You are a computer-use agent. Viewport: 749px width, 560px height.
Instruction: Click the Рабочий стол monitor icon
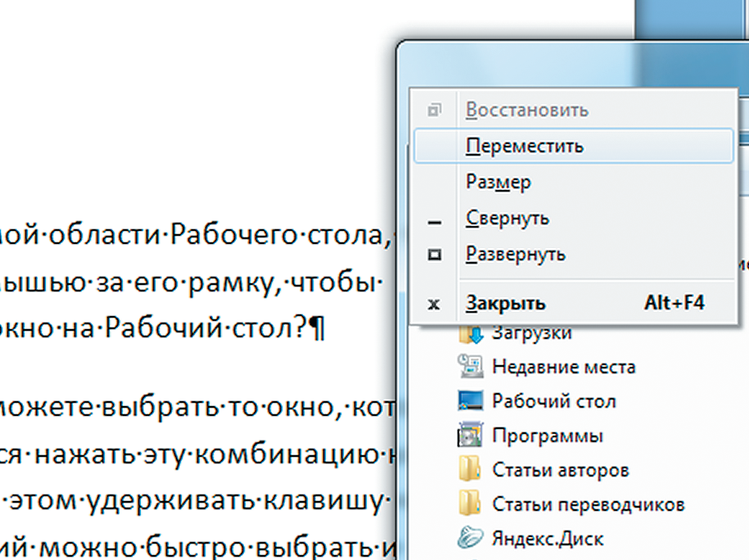(x=471, y=401)
